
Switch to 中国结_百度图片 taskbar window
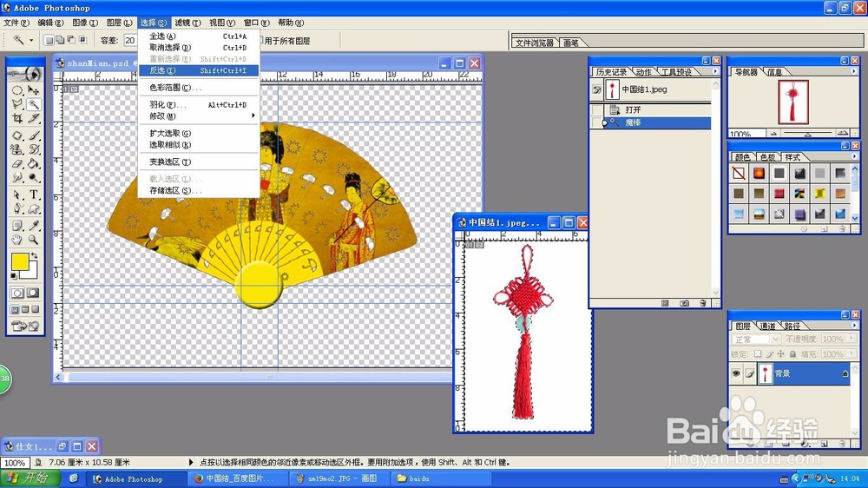tap(238, 478)
